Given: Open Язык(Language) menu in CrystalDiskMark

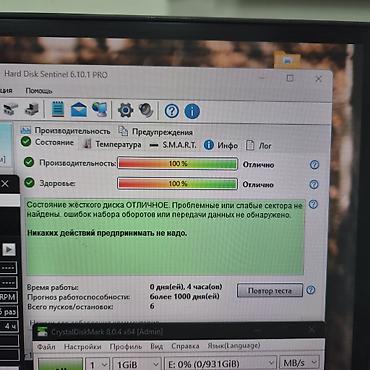Looking at the screenshot, I should tap(234, 346).
